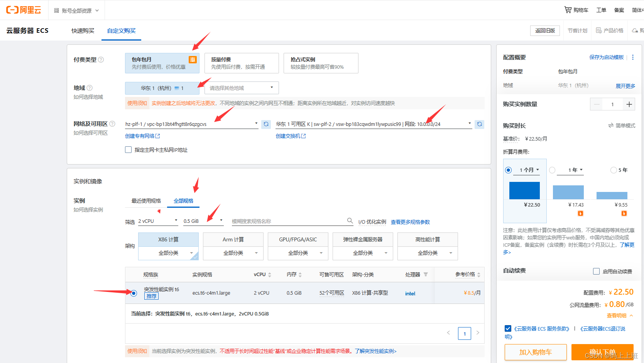Sort by 参考价格 column arrows
Viewport: 644px width, 363px height.
(x=479, y=275)
